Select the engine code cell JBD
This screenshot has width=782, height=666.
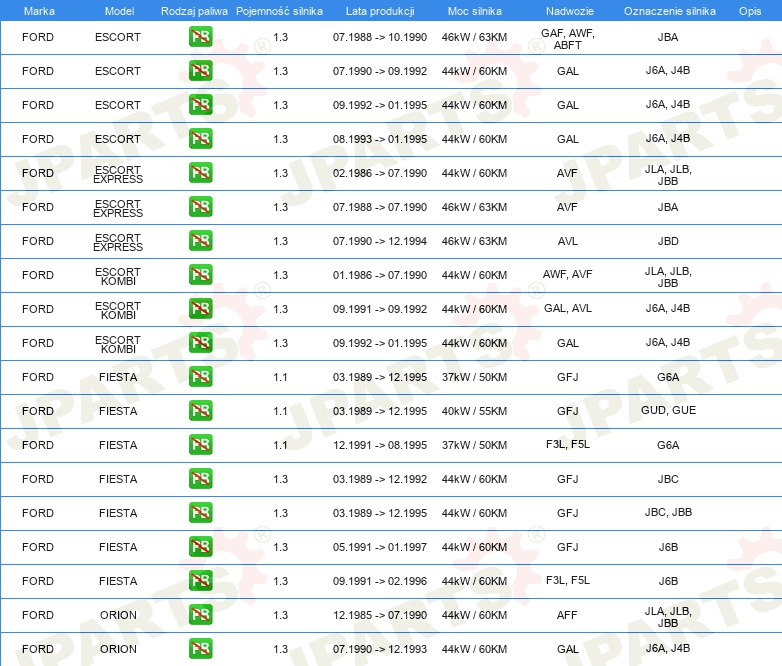pyautogui.click(x=668, y=241)
